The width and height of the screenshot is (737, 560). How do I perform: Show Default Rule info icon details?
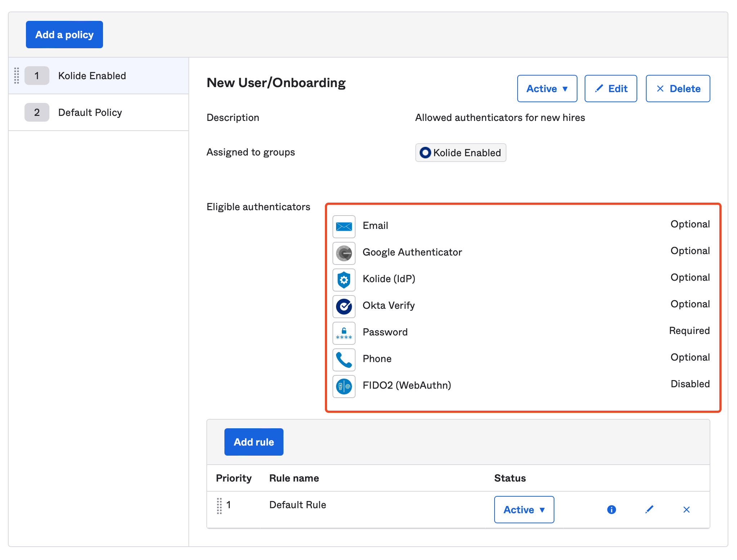coord(612,510)
